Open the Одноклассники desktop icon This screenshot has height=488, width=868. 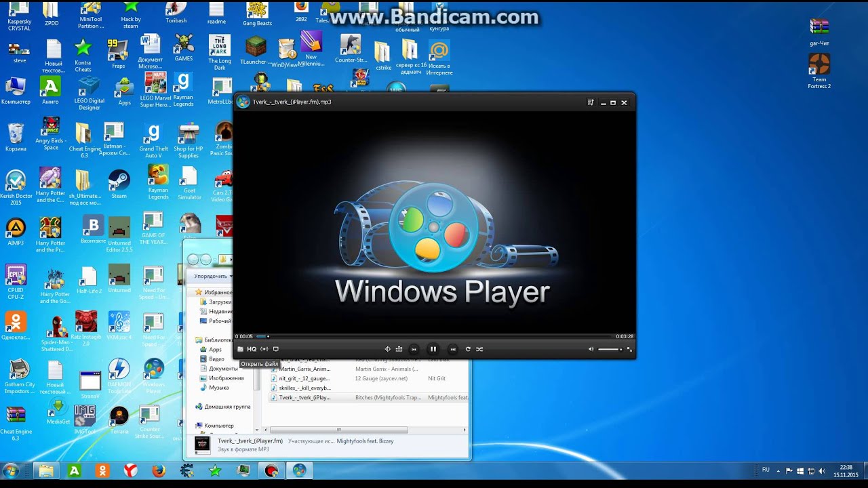click(16, 326)
